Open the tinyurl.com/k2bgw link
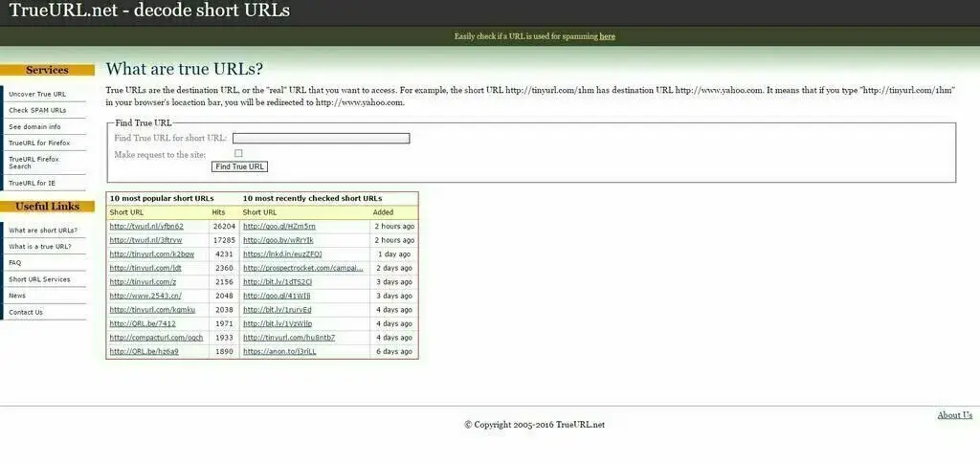The width and height of the screenshot is (980, 463). 151,254
